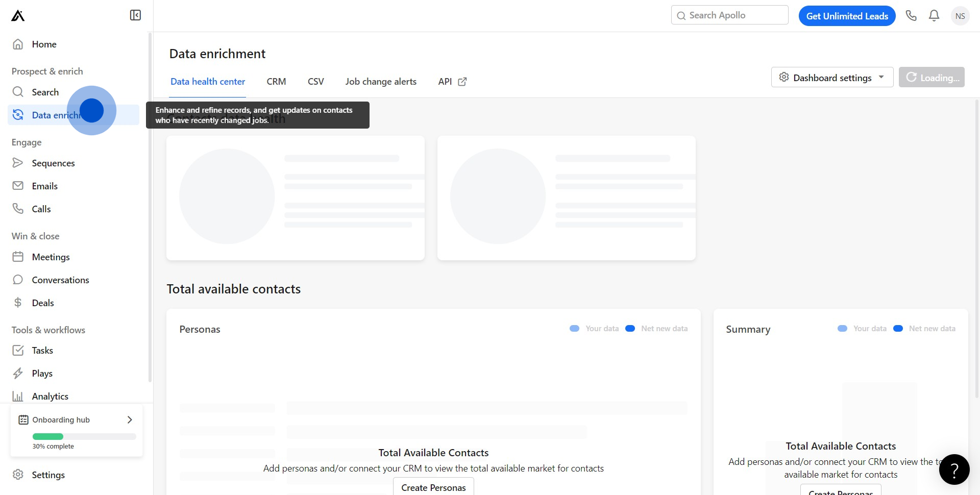Click the onboarding progress bar
This screenshot has height=495, width=980.
(84, 437)
